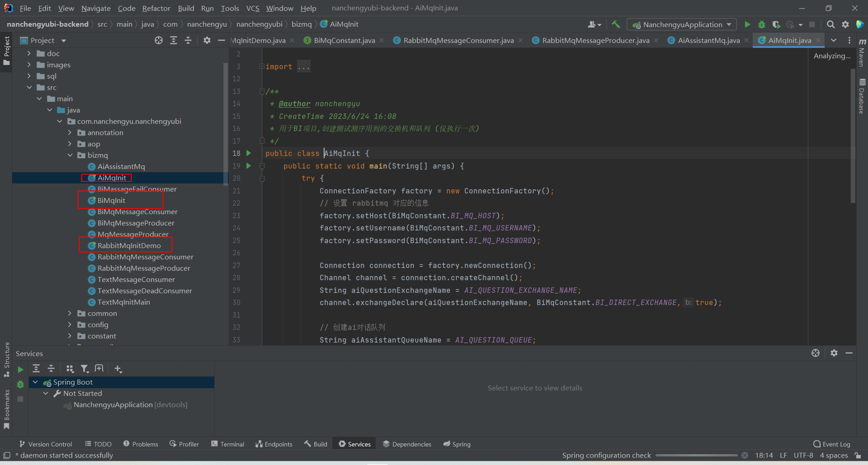Toggle Structure tool window sidebar button
868x465 pixels.
(6, 360)
